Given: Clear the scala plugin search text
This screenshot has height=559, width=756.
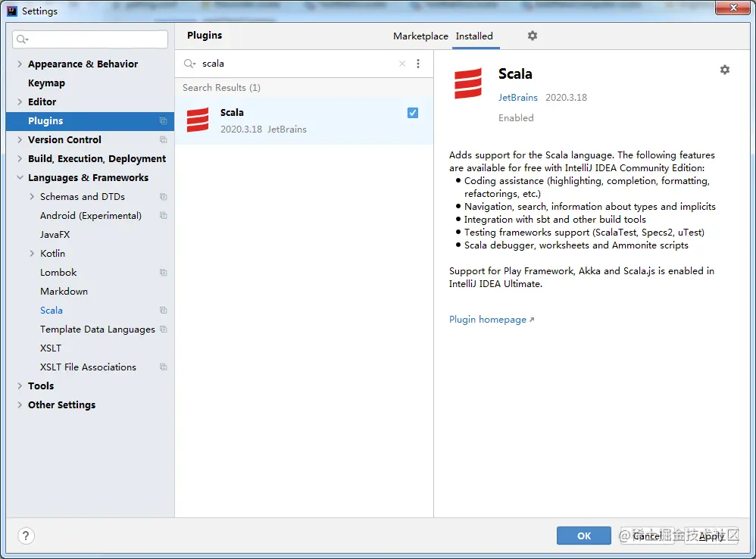Looking at the screenshot, I should tap(402, 64).
